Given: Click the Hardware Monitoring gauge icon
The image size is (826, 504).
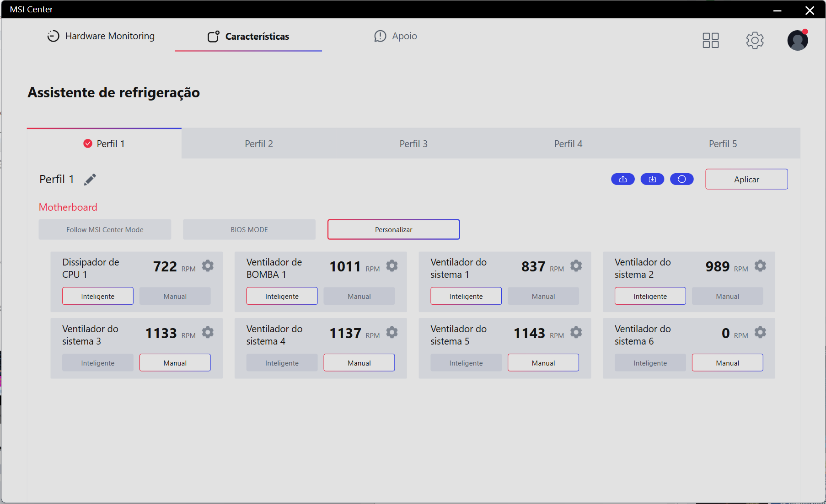Looking at the screenshot, I should 54,36.
